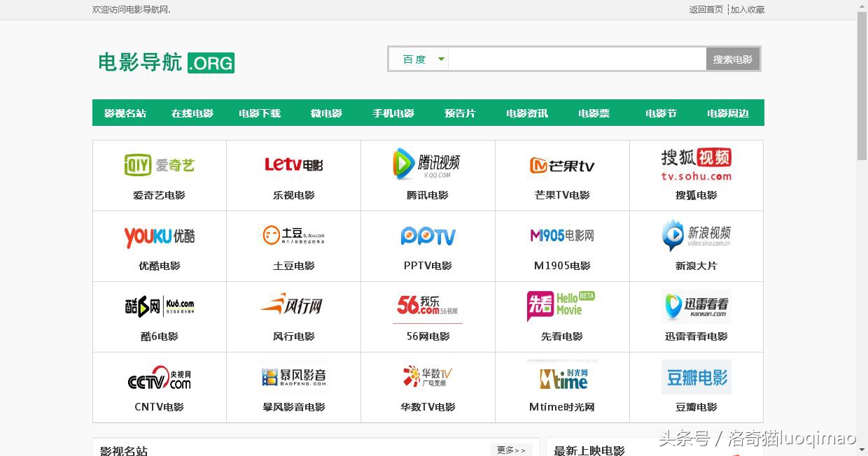Click the 搜索电影 search button

(x=733, y=59)
